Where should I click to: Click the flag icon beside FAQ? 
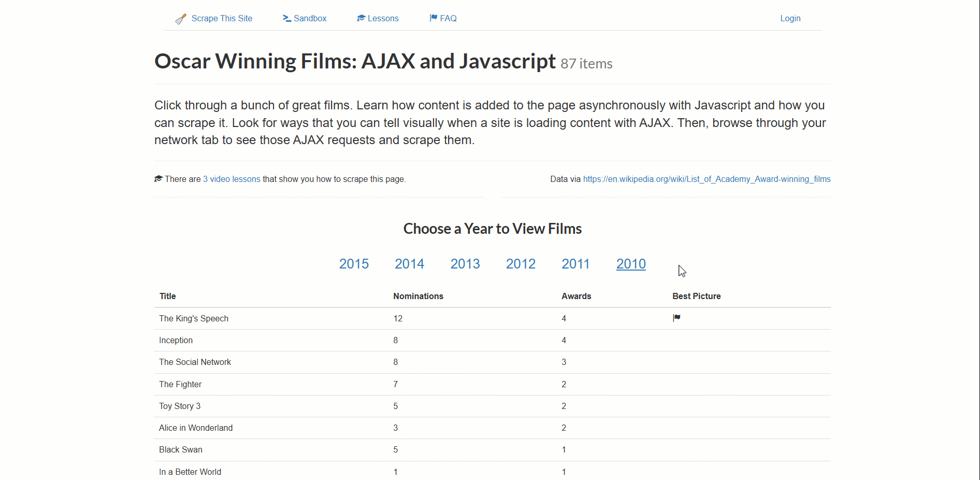coord(433,18)
